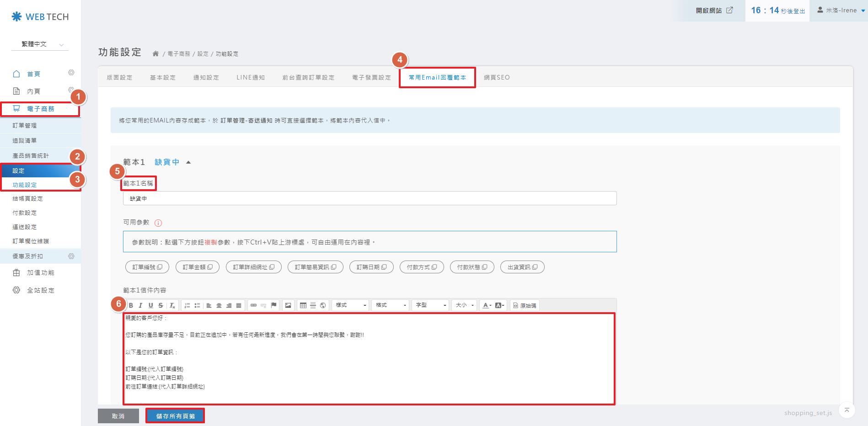This screenshot has width=868, height=426.
Task: Open the 字型 font dropdown
Action: (430, 305)
